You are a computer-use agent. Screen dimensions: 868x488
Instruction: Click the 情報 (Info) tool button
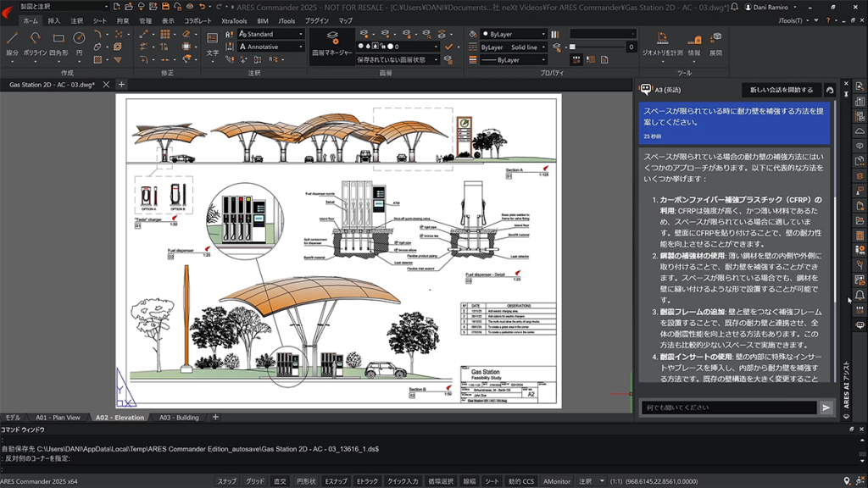point(694,40)
